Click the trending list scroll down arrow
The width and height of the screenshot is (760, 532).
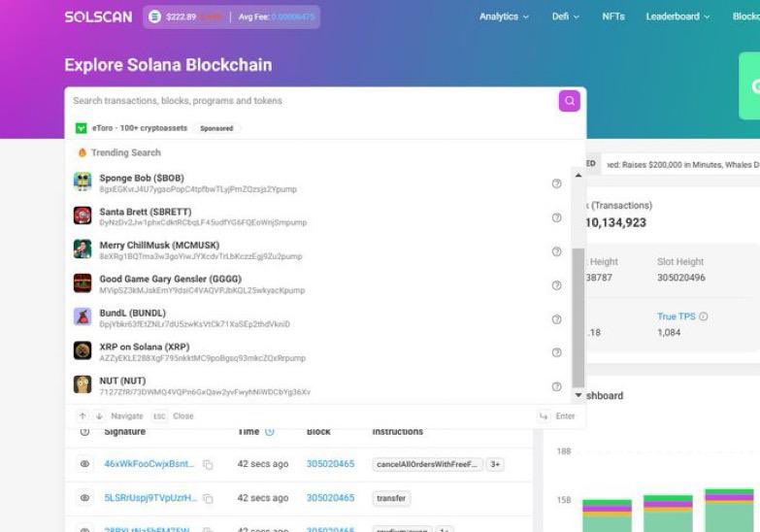tap(578, 395)
